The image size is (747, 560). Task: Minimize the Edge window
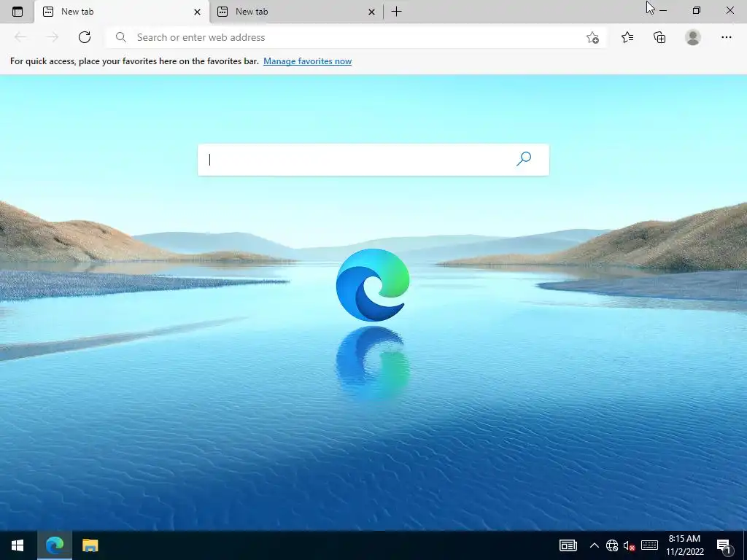tap(663, 10)
